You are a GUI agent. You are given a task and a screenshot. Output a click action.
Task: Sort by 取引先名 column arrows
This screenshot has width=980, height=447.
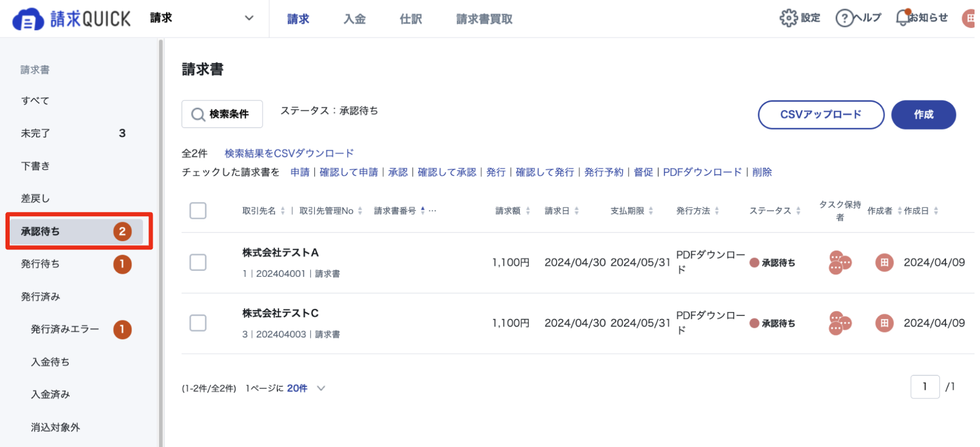(283, 211)
